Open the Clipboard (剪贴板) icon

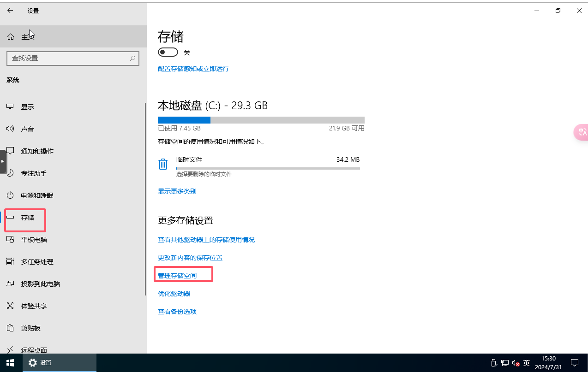pos(10,328)
